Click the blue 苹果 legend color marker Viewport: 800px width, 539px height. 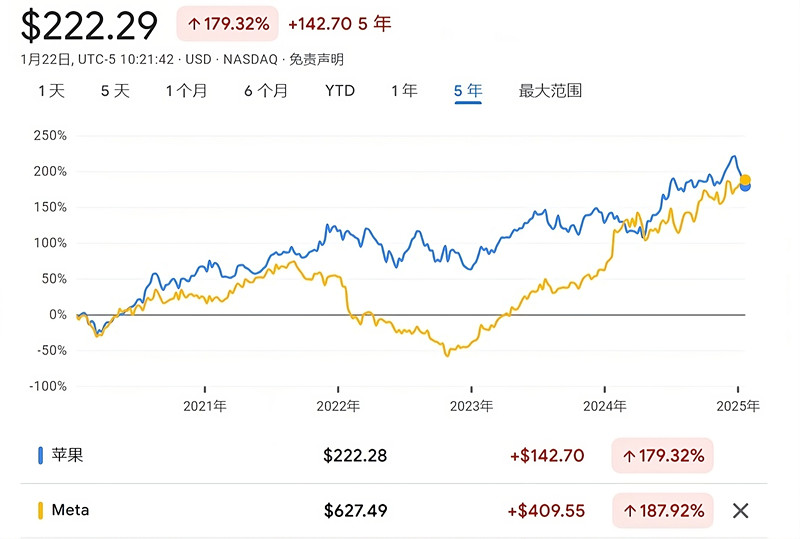[40, 455]
